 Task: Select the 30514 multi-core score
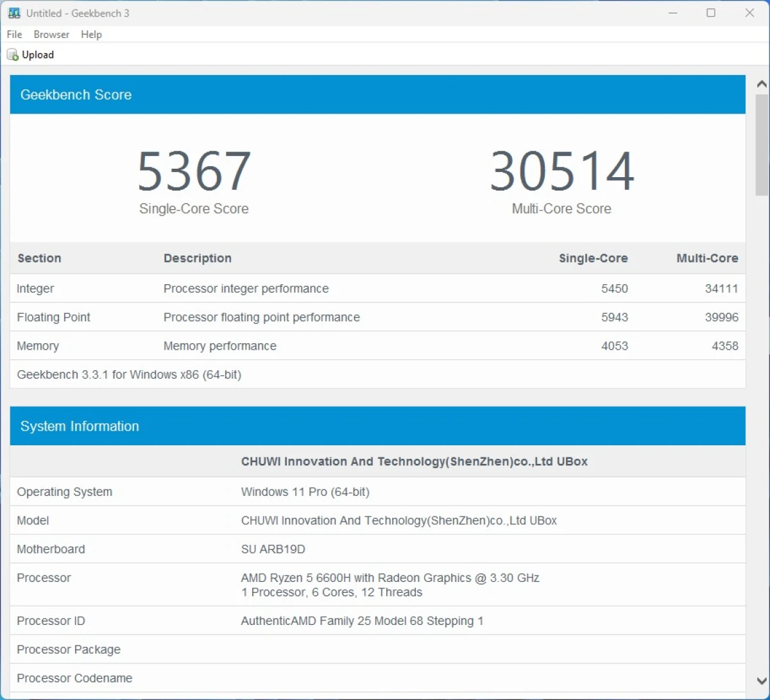click(x=562, y=171)
